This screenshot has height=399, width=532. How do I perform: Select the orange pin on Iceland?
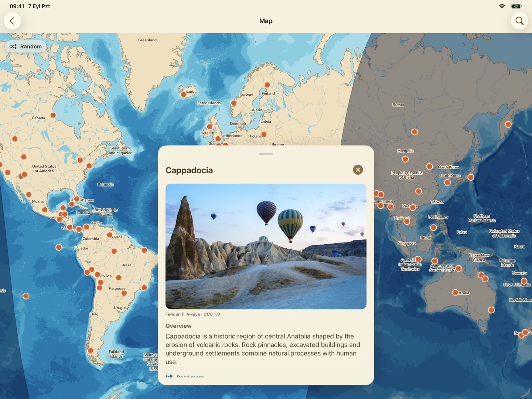[183, 95]
